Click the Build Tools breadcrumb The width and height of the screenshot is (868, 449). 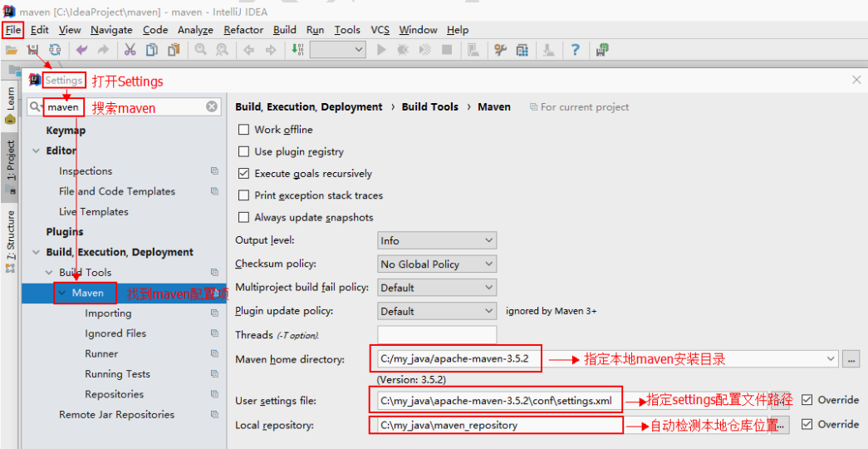tap(430, 107)
